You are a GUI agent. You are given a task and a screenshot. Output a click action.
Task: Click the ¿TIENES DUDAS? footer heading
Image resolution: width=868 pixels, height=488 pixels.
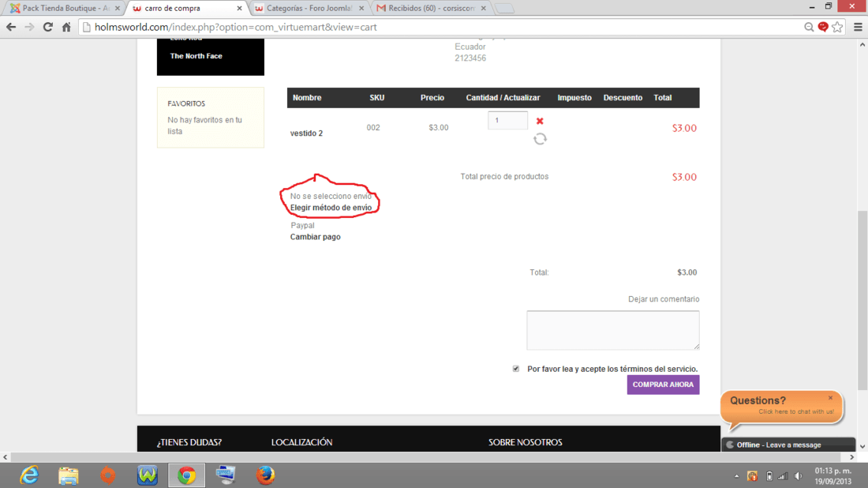(189, 442)
